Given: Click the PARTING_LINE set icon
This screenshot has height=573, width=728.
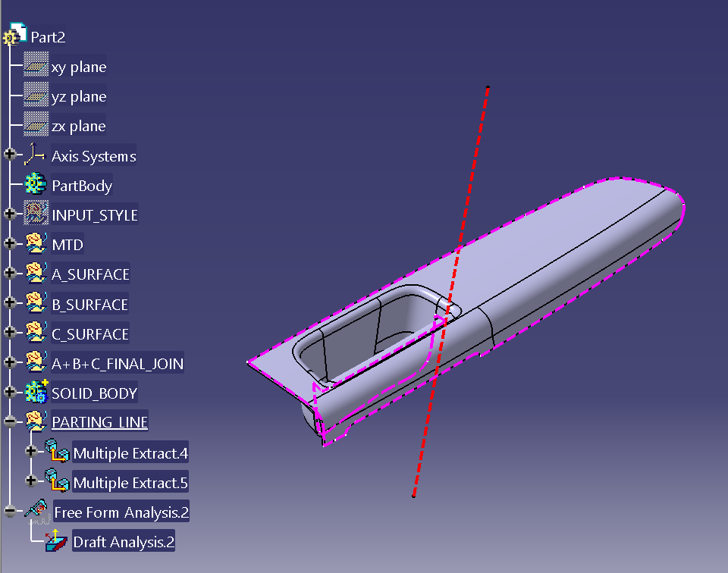Looking at the screenshot, I should click(x=36, y=421).
